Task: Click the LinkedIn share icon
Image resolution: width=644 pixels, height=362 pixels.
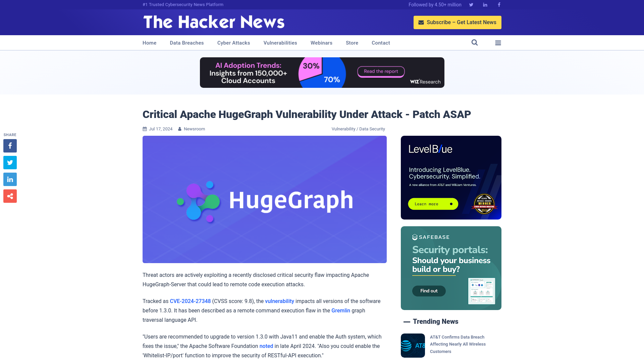Action: tap(10, 179)
